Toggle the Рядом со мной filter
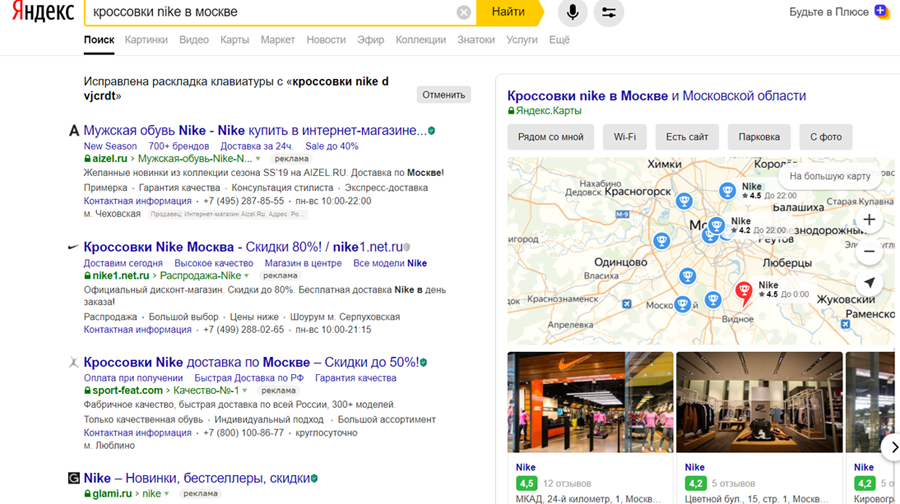900x504 pixels. [551, 137]
